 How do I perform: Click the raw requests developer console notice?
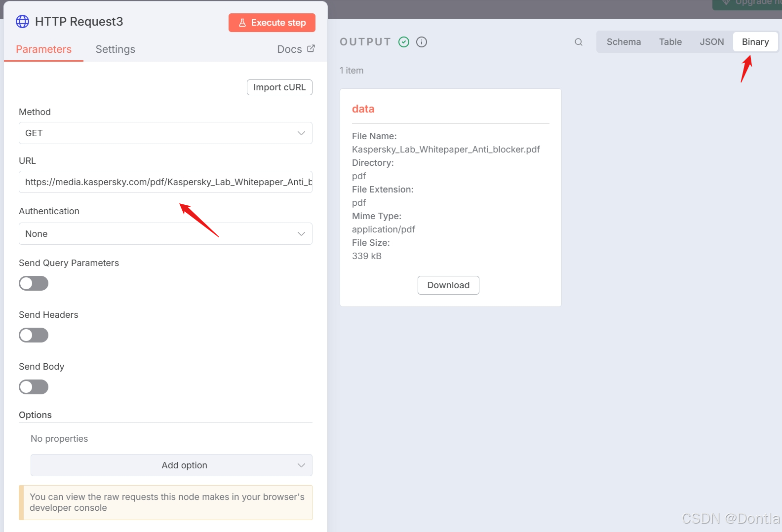165,502
